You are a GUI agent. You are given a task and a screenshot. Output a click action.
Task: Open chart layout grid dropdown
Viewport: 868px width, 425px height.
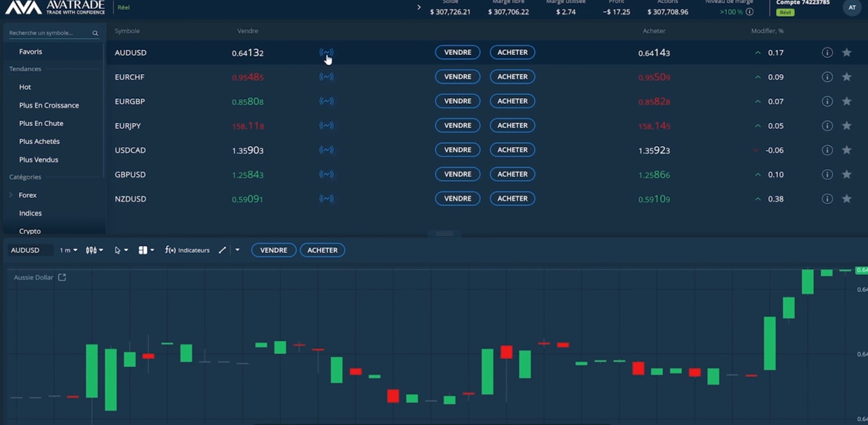(x=147, y=250)
